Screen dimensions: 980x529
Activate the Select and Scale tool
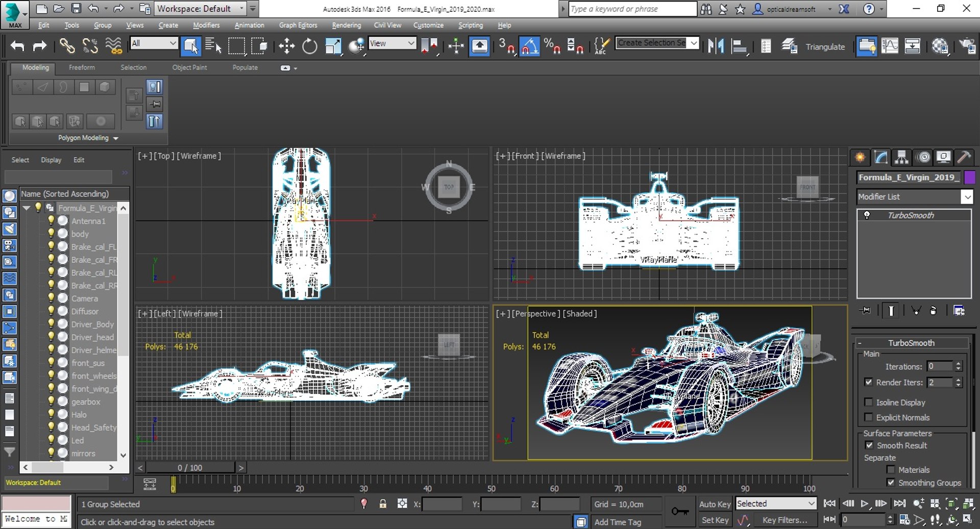click(x=333, y=46)
